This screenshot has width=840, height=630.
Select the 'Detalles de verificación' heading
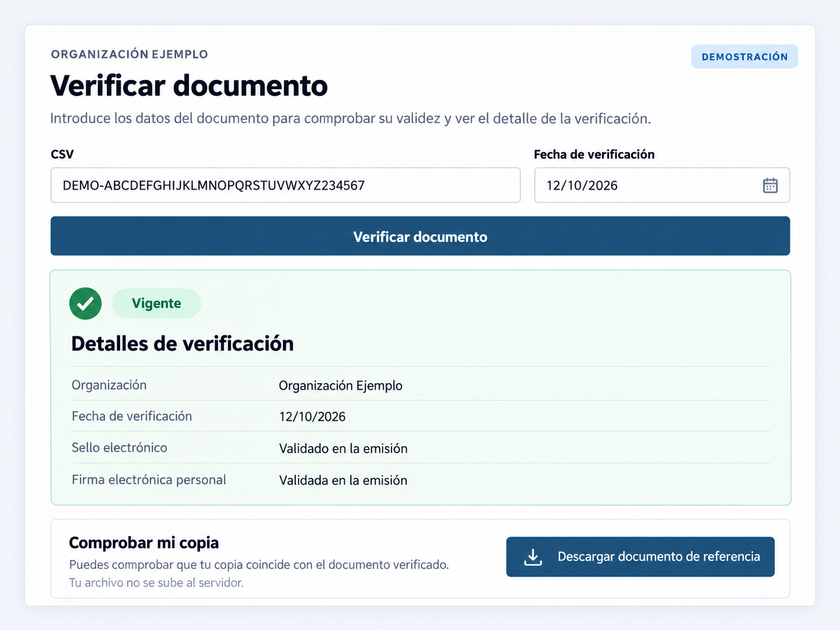tap(182, 344)
